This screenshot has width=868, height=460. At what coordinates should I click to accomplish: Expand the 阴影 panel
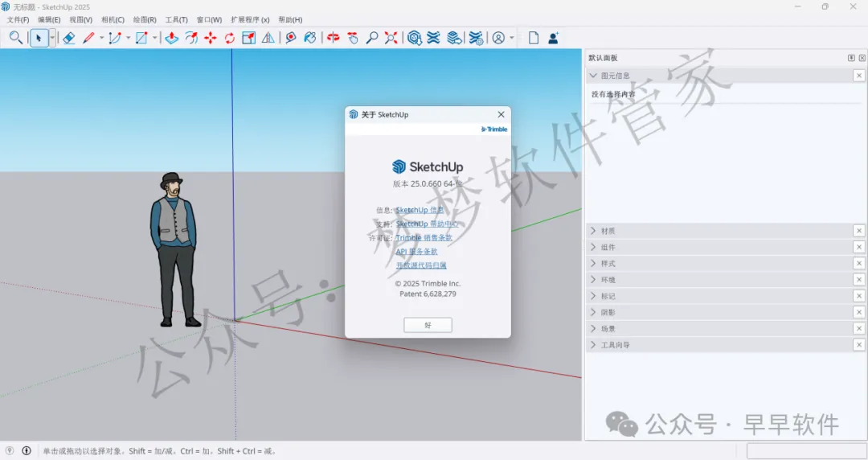pyautogui.click(x=593, y=312)
